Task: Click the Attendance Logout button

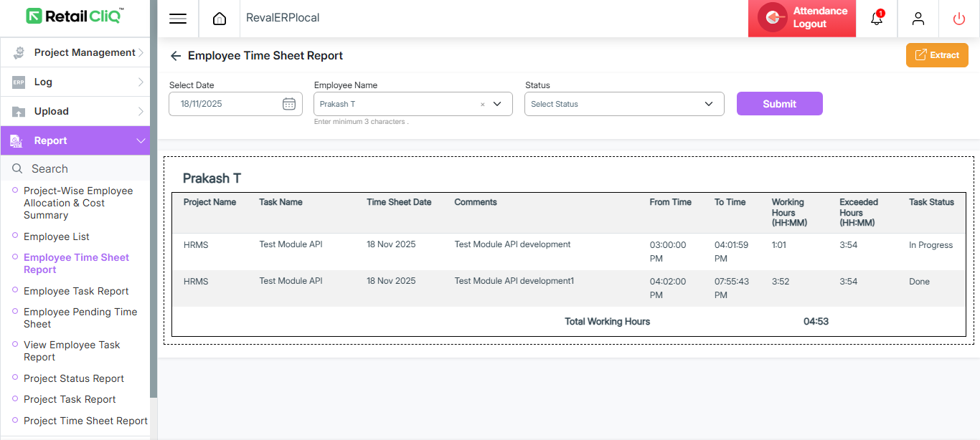Action: tap(802, 18)
